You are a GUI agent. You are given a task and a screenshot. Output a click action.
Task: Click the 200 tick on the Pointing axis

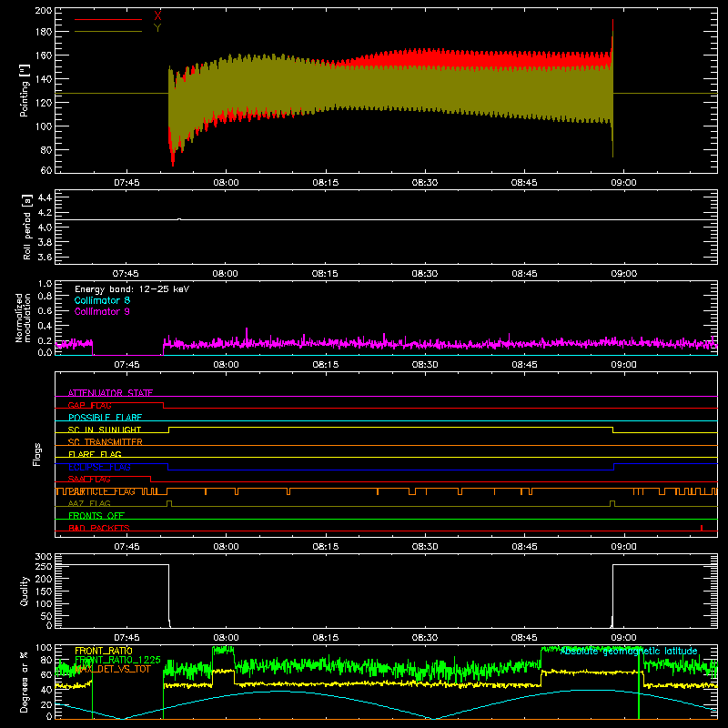coord(44,10)
